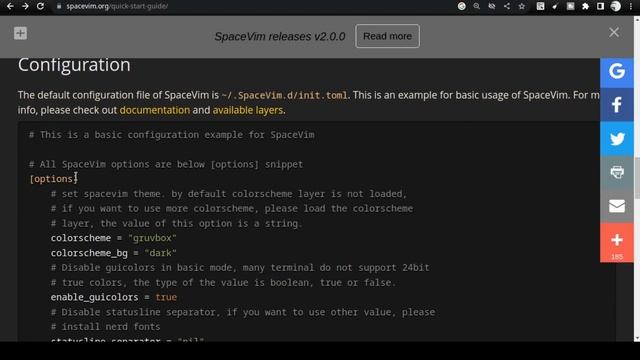Click the 'SpaceVim releases v2.0.0' banner text
The height and width of the screenshot is (360, 640).
click(x=280, y=36)
